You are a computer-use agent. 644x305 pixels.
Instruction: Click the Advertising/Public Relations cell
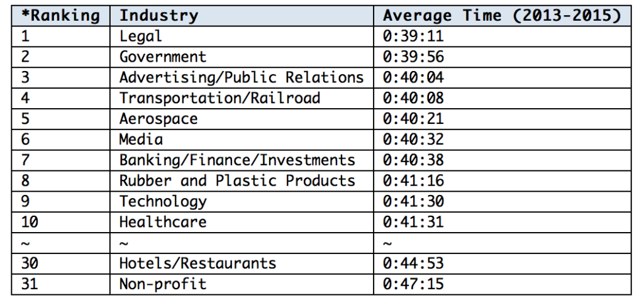point(241,77)
